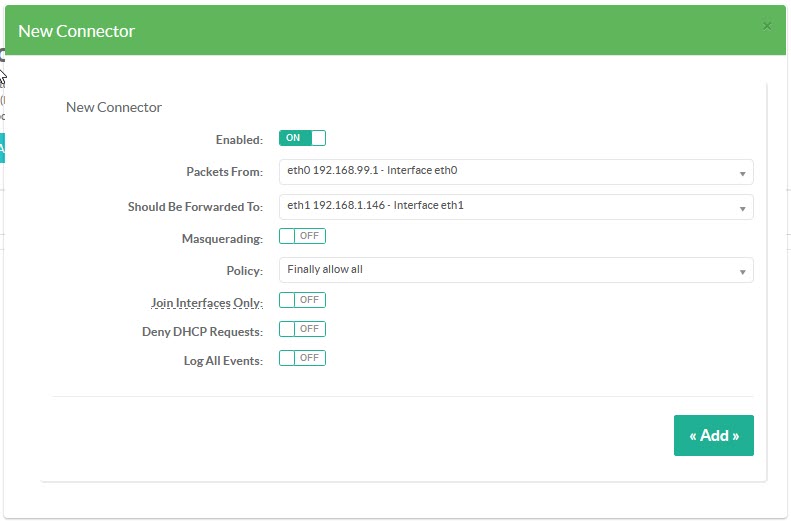Click the dotted-underlined Join Interfaces Only label
The height and width of the screenshot is (521, 791).
pyautogui.click(x=205, y=303)
